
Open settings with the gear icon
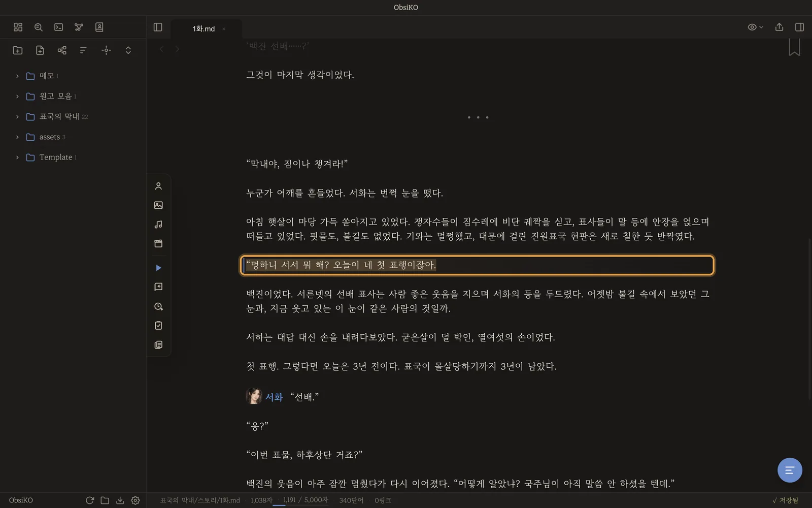[136, 500]
